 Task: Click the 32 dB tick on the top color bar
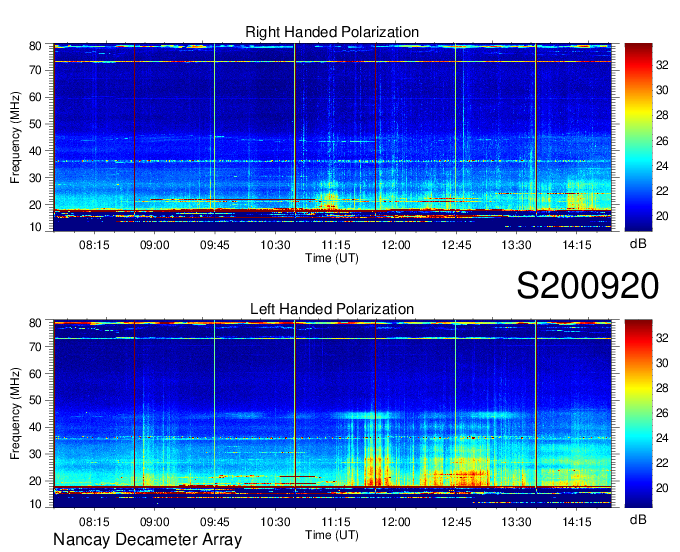tap(662, 65)
